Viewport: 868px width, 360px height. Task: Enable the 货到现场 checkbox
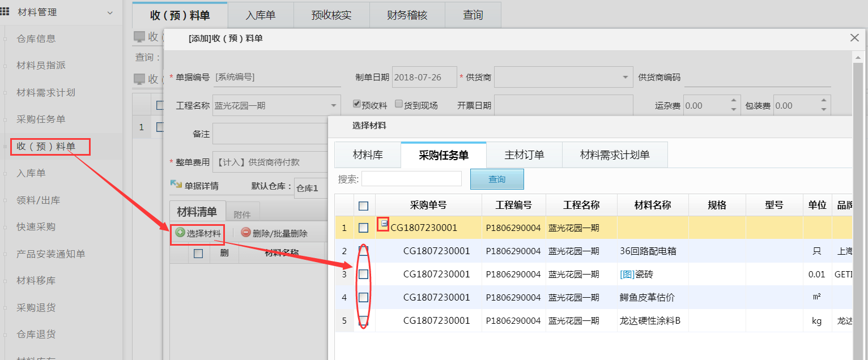click(x=399, y=104)
